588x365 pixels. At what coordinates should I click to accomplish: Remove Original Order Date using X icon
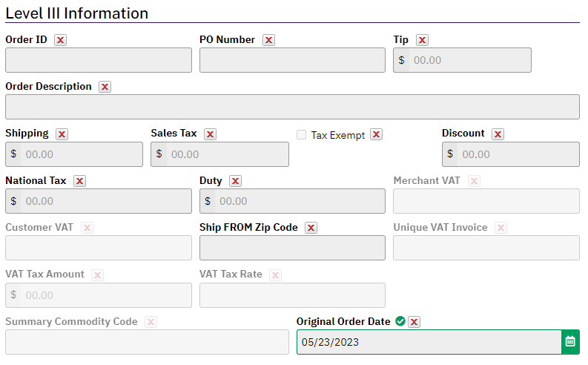414,321
